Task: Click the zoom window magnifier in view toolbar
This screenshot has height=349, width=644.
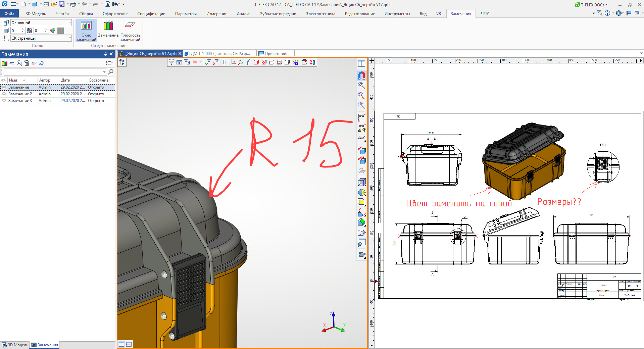Action: pos(361,96)
